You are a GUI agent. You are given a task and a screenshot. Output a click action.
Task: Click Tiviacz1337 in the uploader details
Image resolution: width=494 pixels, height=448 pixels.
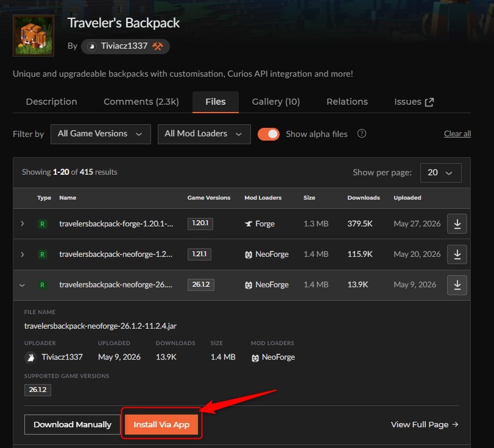pos(62,357)
